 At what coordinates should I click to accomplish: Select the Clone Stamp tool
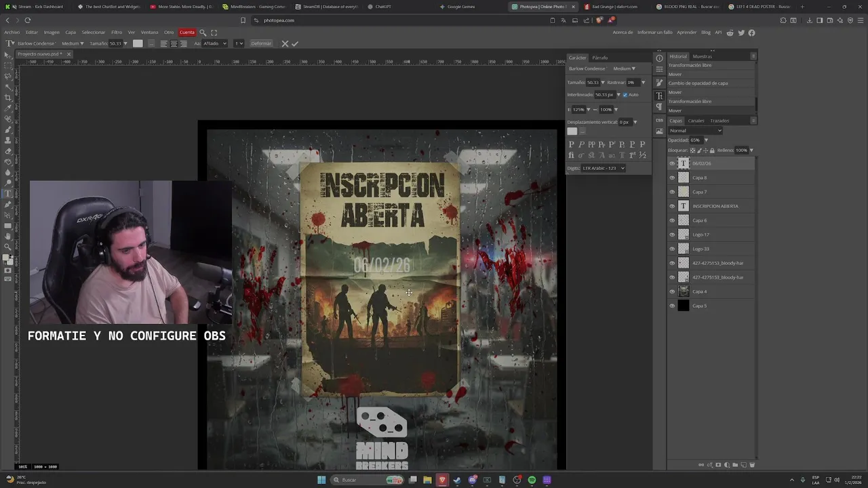point(8,140)
